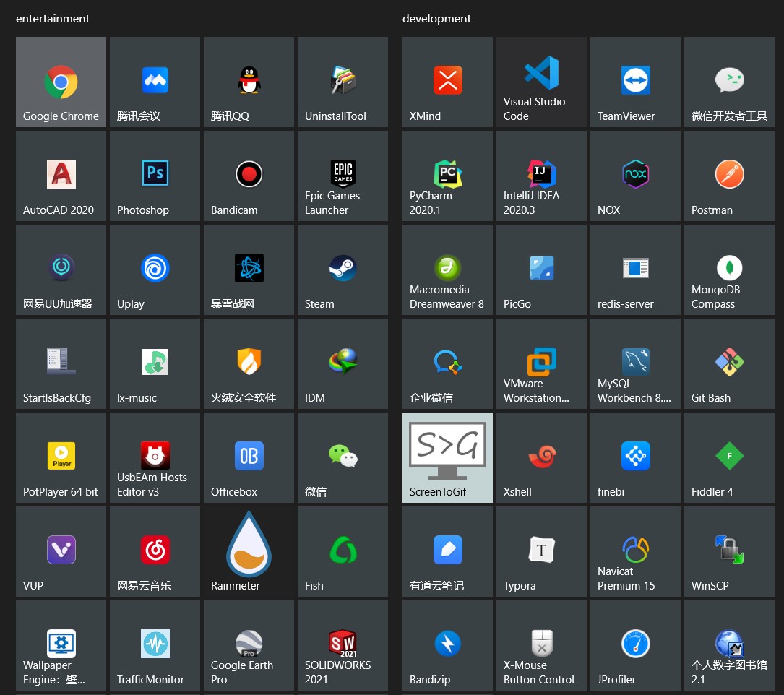Open the Bandicam recorder tile

pyautogui.click(x=249, y=176)
